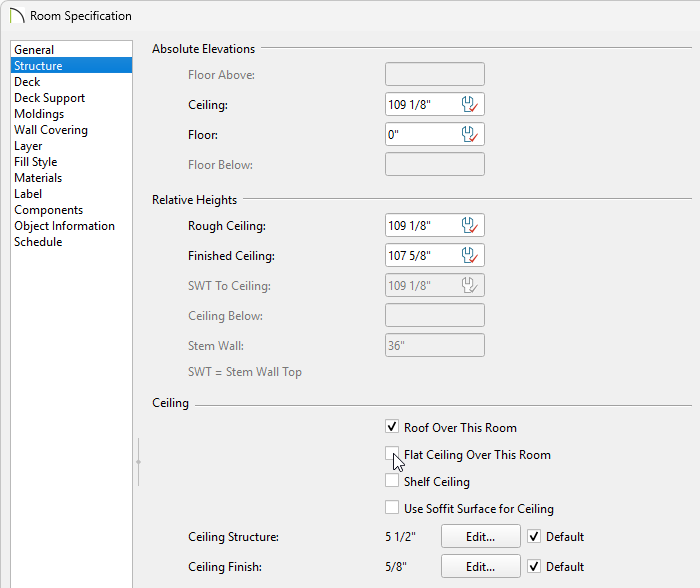700x588 pixels.
Task: Check the Shelf Ceiling option
Action: pyautogui.click(x=392, y=481)
